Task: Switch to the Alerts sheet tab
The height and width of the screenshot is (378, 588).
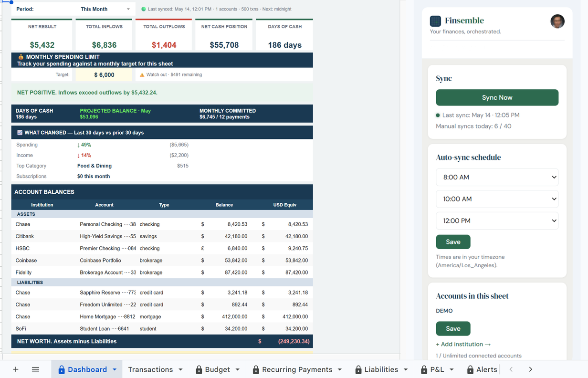Action: [486, 369]
